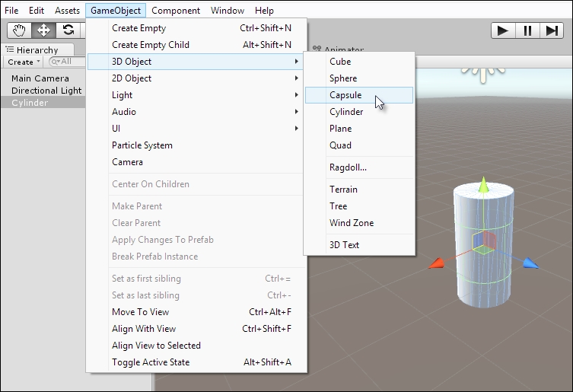Viewport: 573px width, 392px height.
Task: Create a Quad
Action: (359, 145)
